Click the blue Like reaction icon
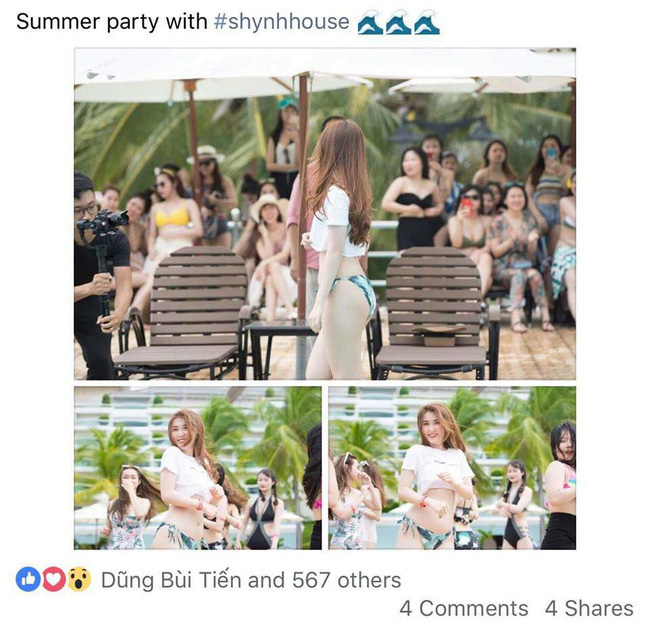 [x=28, y=579]
